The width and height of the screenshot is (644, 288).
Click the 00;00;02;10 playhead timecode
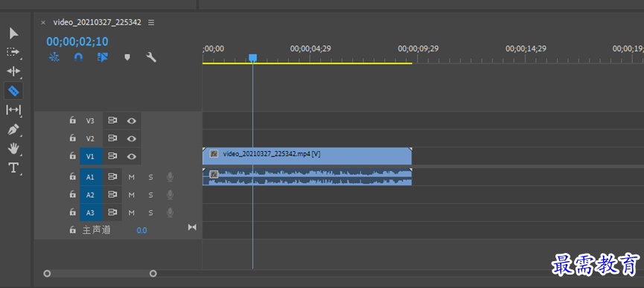77,42
